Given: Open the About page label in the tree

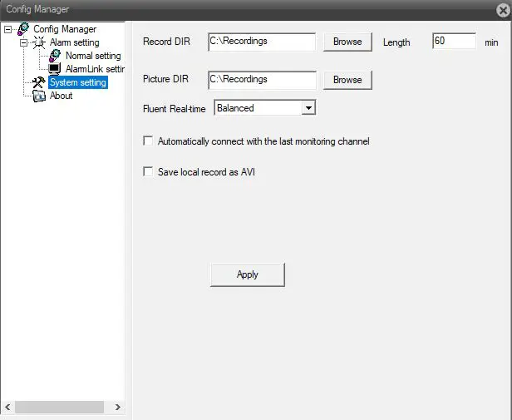Looking at the screenshot, I should click(x=61, y=96).
